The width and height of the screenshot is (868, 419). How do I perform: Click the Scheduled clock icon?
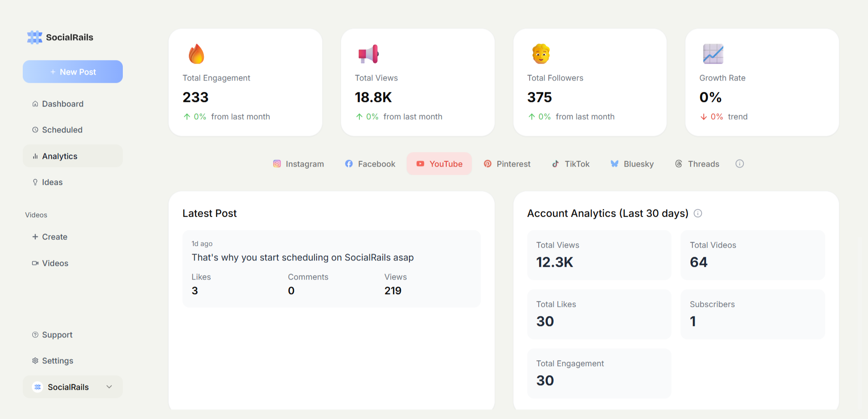pyautogui.click(x=35, y=130)
